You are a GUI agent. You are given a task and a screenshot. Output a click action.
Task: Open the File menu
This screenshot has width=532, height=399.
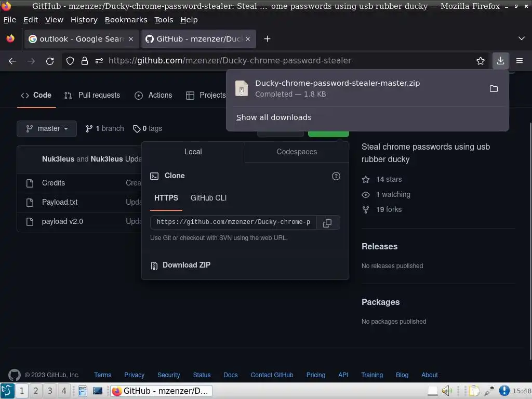click(x=10, y=20)
